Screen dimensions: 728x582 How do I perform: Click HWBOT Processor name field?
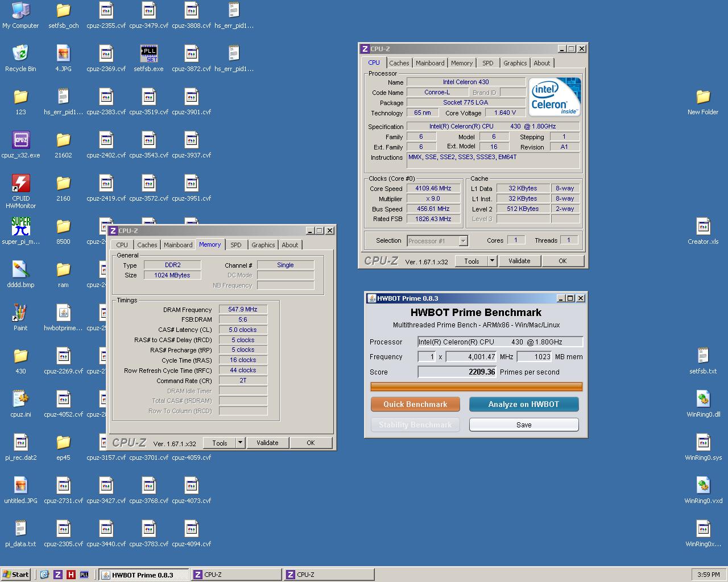500,342
